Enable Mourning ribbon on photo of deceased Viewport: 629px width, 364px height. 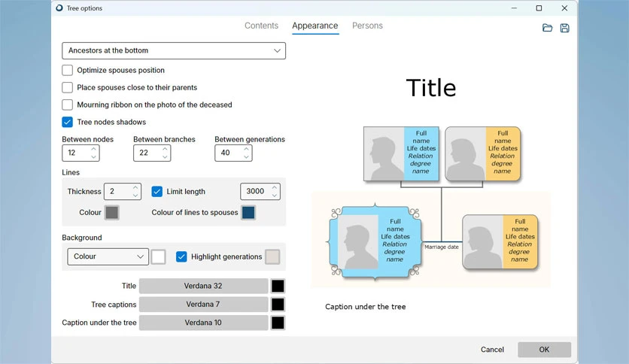[68, 105]
